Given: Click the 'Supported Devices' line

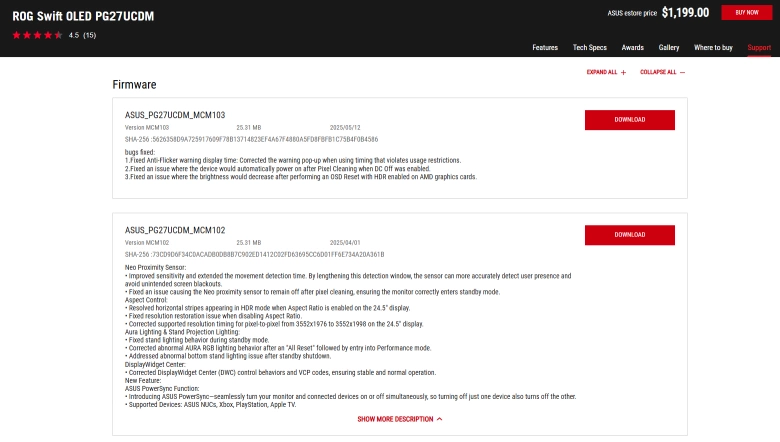Looking at the screenshot, I should coord(210,405).
